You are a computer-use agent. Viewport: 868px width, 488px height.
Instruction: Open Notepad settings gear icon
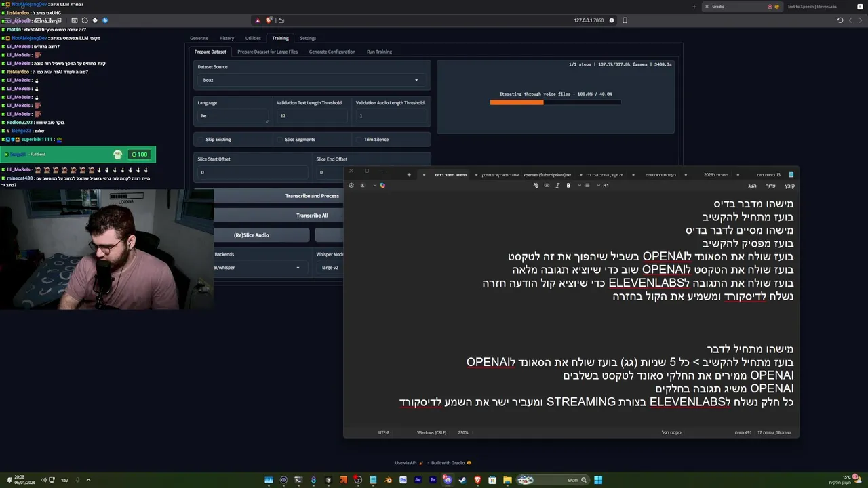[x=351, y=186]
